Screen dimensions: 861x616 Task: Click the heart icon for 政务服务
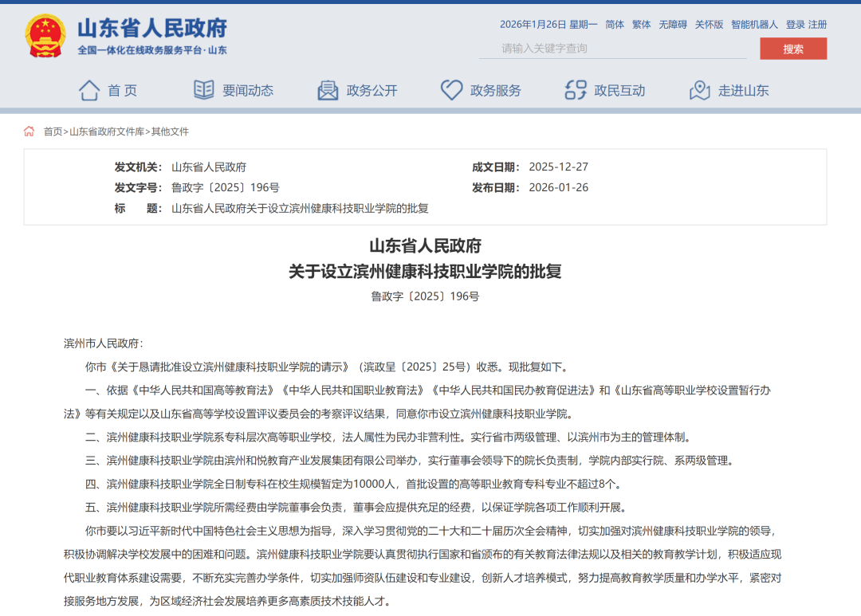tap(452, 89)
